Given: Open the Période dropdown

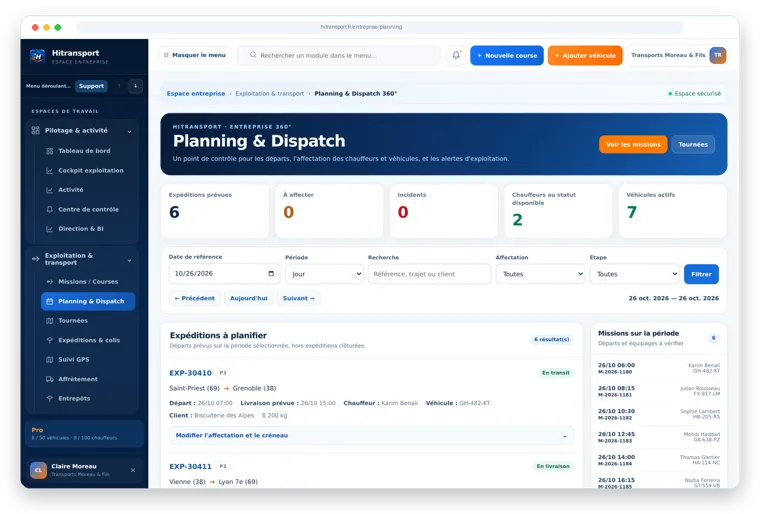Looking at the screenshot, I should pyautogui.click(x=324, y=274).
